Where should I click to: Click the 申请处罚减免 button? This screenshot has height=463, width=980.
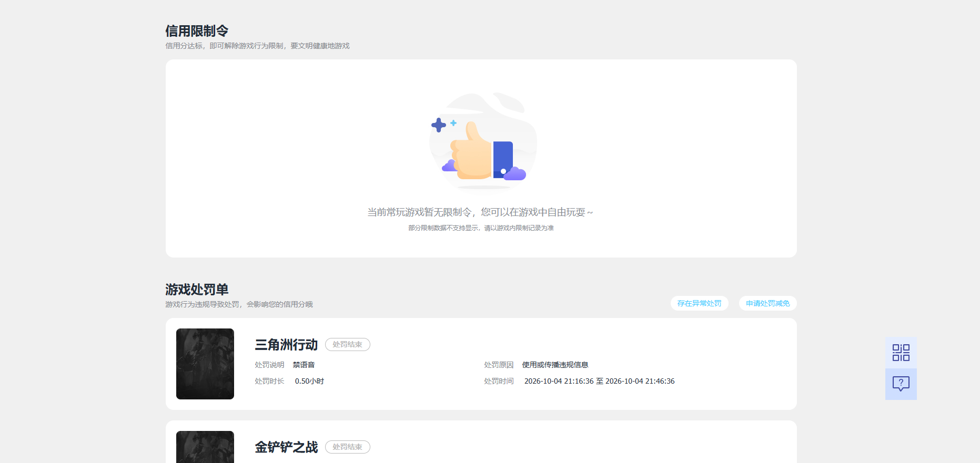[767, 303]
